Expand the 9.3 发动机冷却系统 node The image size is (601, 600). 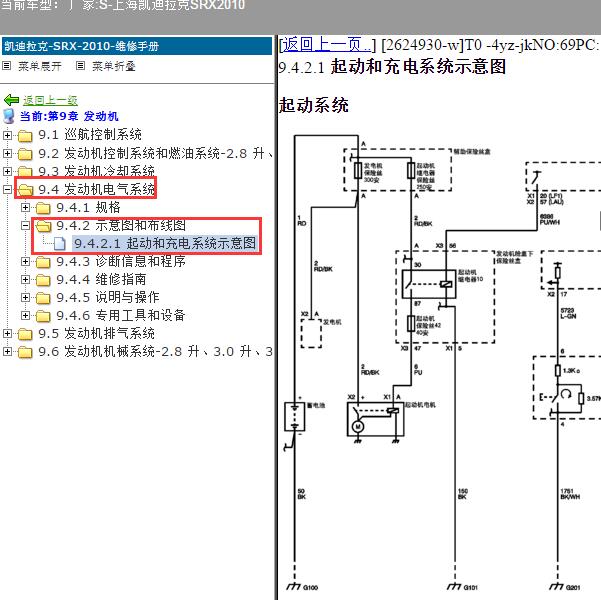(7, 171)
